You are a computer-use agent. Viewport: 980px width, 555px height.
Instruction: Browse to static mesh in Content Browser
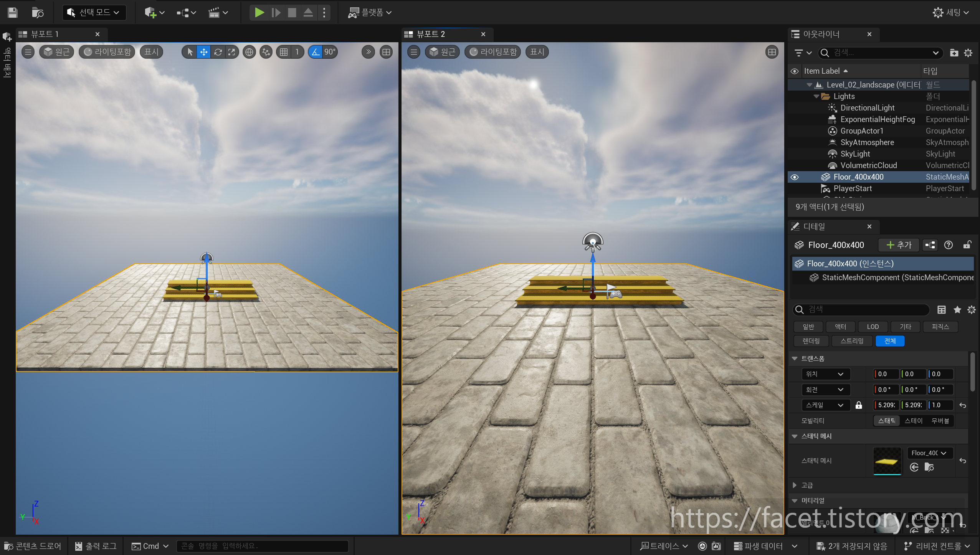(929, 467)
